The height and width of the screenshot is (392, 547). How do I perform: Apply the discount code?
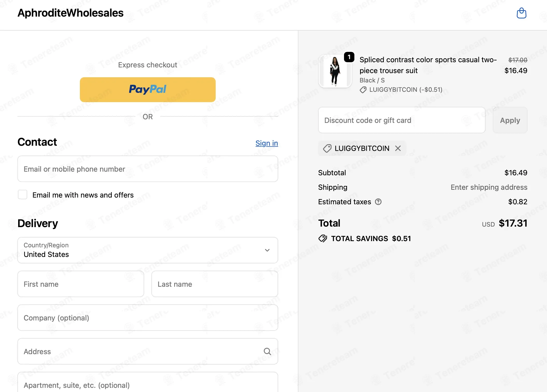coord(510,120)
